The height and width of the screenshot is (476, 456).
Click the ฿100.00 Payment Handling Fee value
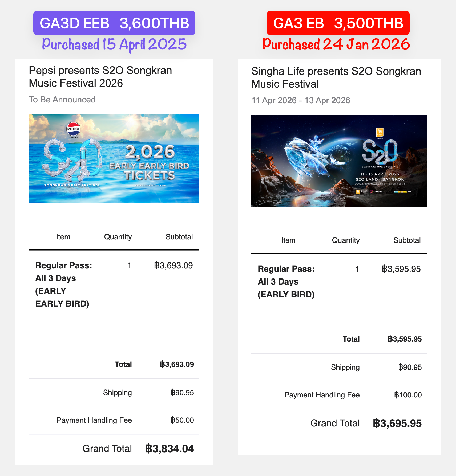click(408, 395)
